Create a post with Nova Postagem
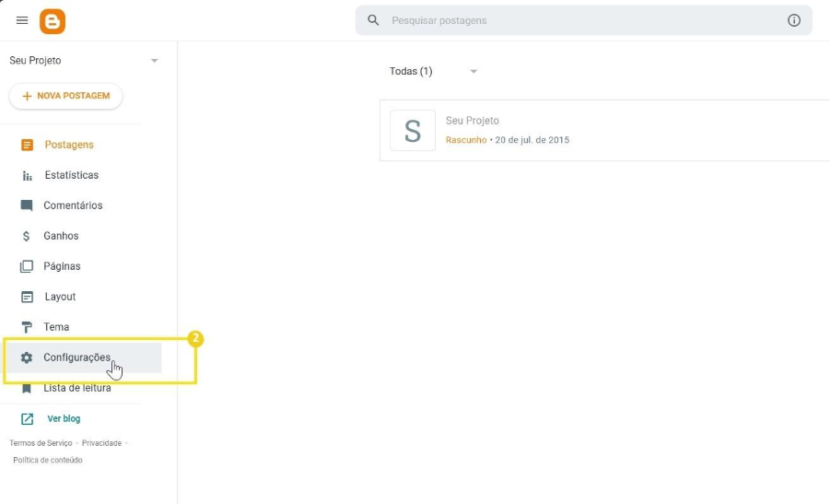Image resolution: width=830 pixels, height=504 pixels. 65,96
